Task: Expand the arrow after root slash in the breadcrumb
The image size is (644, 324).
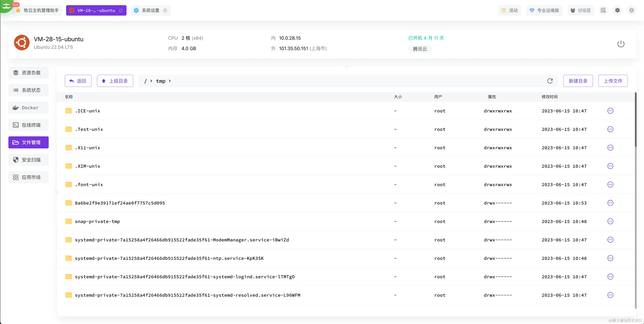Action: [x=151, y=81]
